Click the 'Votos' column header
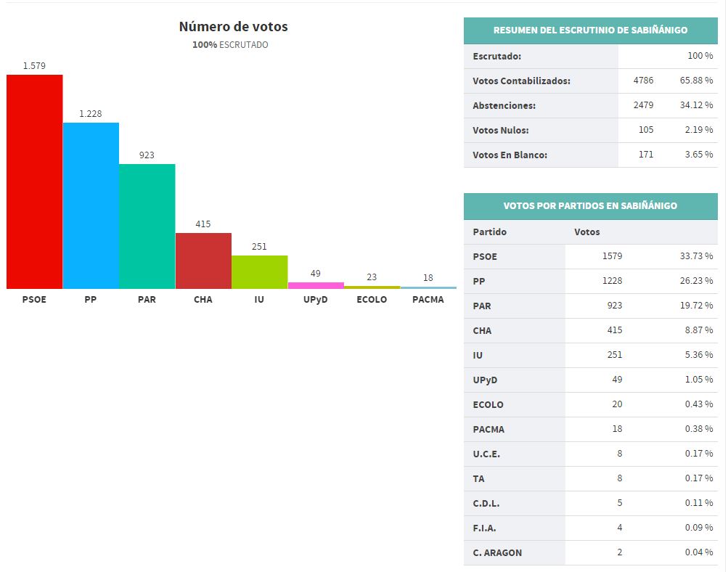 (x=586, y=232)
